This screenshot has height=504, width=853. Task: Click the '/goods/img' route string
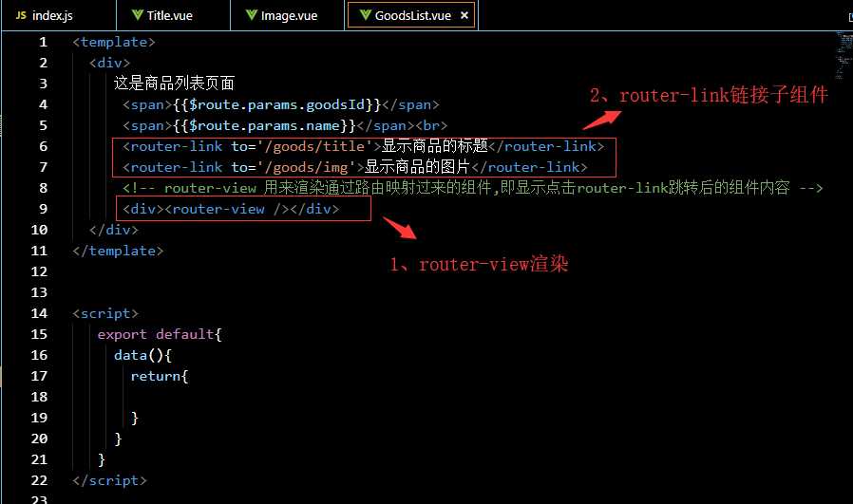click(x=306, y=167)
